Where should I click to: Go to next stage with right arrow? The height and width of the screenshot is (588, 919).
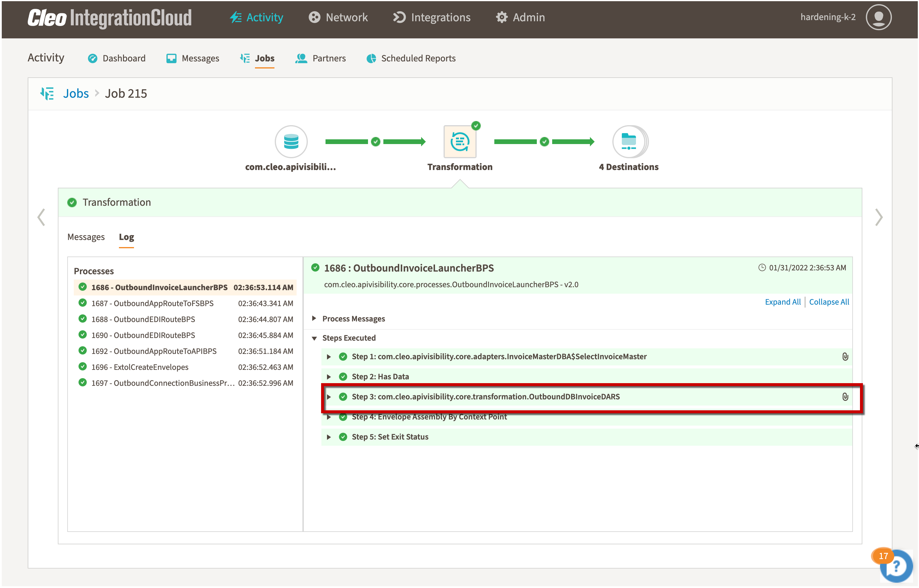click(879, 217)
